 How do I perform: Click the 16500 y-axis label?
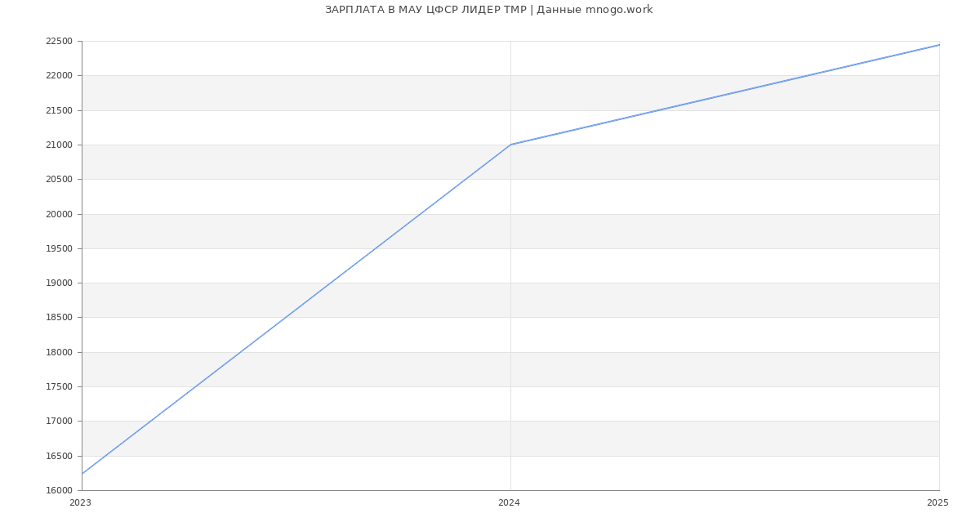point(59,457)
